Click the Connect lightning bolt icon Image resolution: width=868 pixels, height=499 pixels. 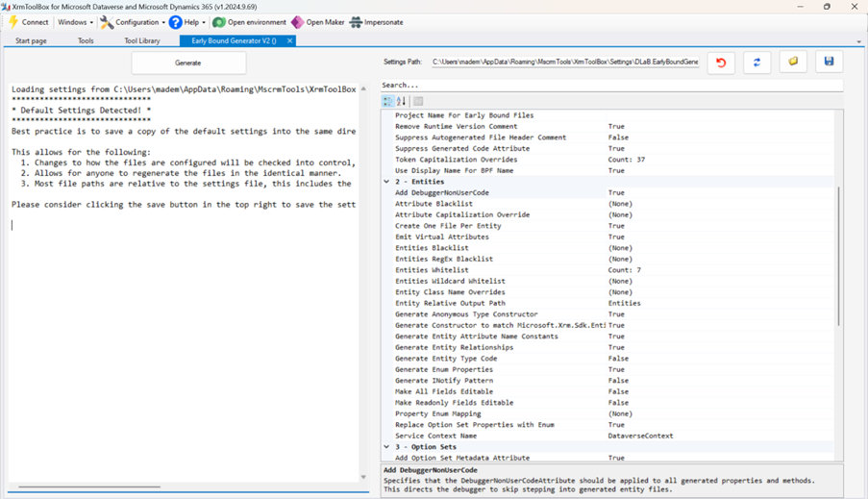pos(13,22)
